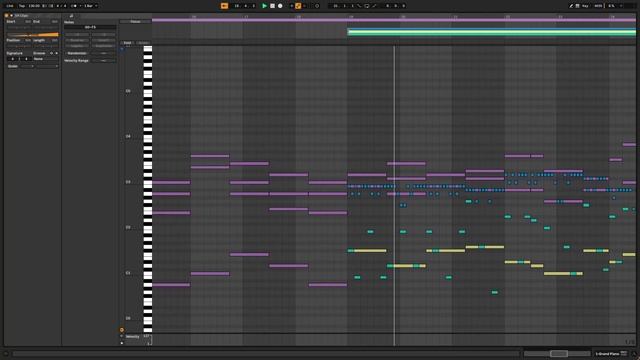This screenshot has width=640, height=360.
Task: Click the arrangement position field
Action: coord(244,6)
